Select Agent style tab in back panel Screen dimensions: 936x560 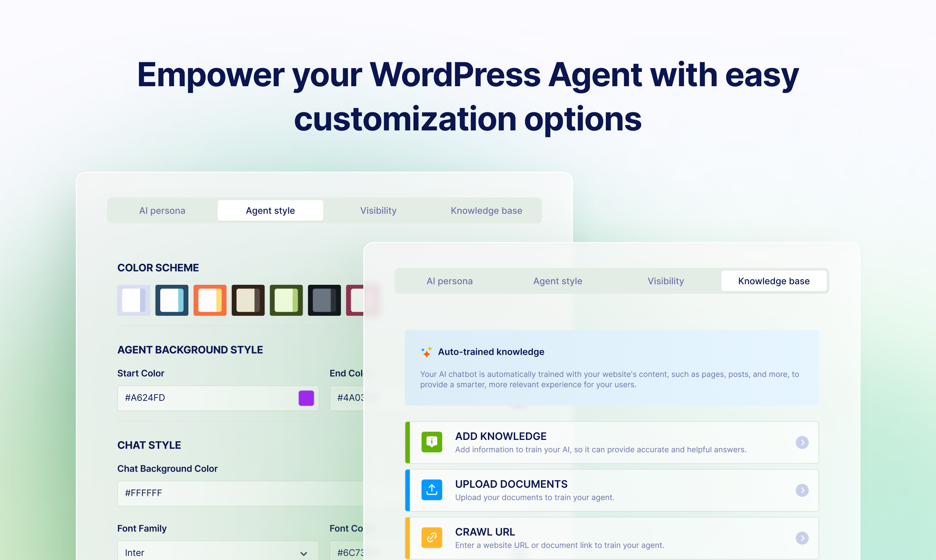pyautogui.click(x=270, y=211)
